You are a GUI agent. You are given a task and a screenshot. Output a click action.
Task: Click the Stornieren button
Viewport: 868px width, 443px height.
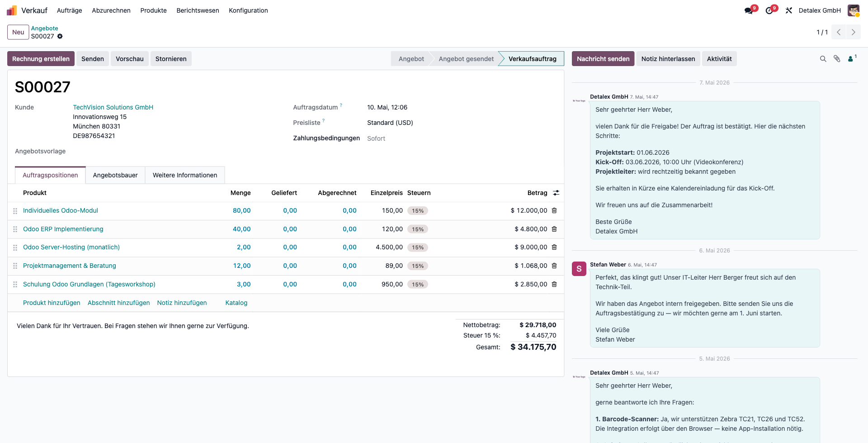[171, 59]
